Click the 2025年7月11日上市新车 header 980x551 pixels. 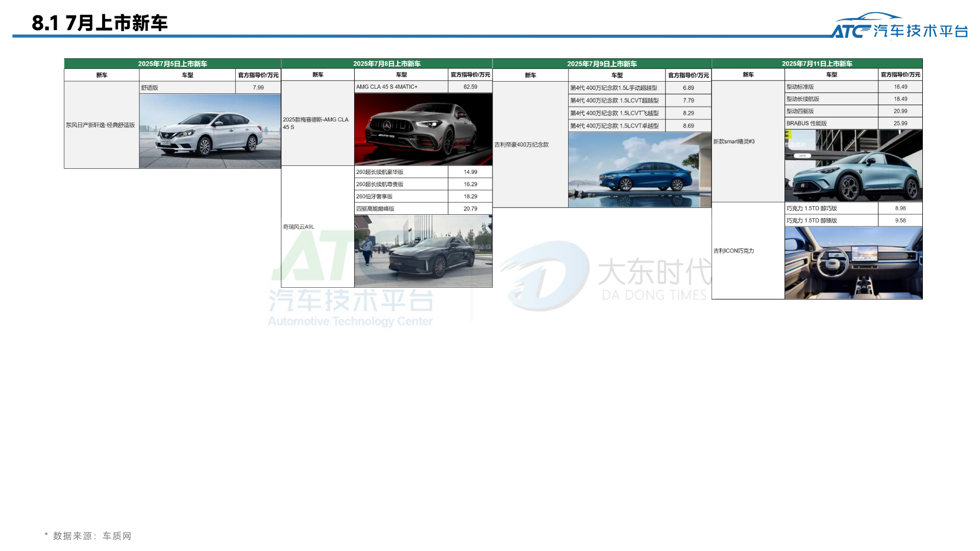click(x=817, y=64)
